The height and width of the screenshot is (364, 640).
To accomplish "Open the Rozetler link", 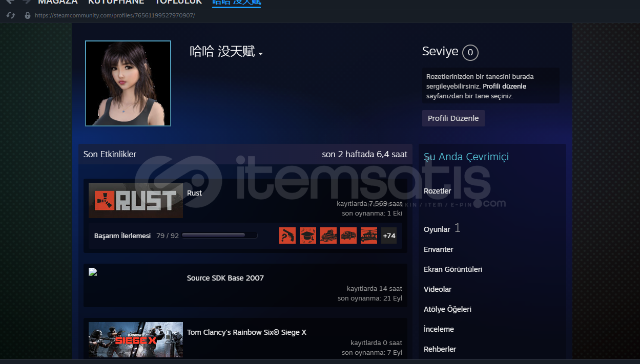I will [x=438, y=191].
